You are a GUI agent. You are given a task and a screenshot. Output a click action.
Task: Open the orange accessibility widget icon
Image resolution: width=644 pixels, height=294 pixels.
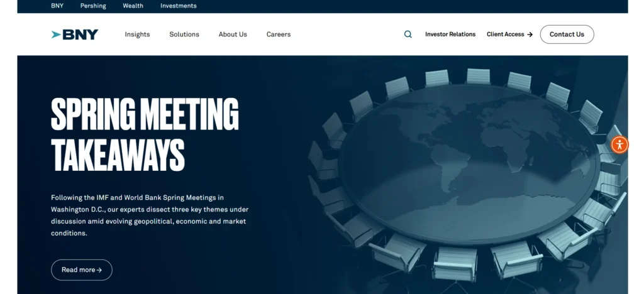click(619, 144)
